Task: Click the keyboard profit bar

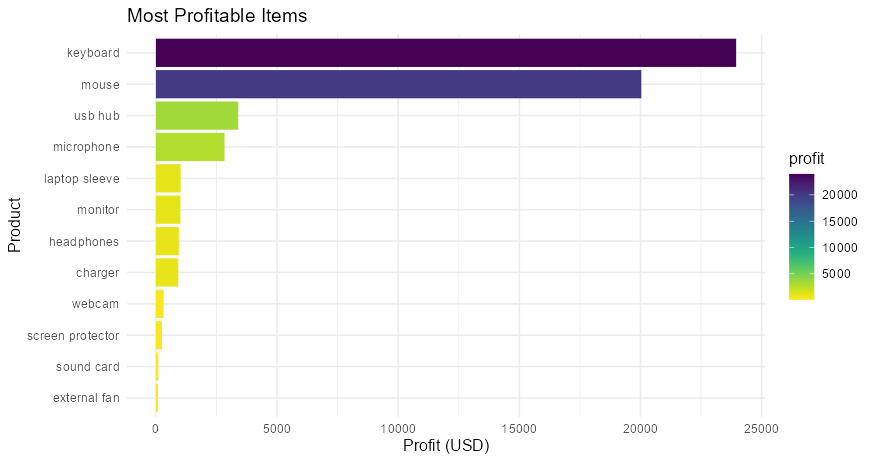Action: 445,53
